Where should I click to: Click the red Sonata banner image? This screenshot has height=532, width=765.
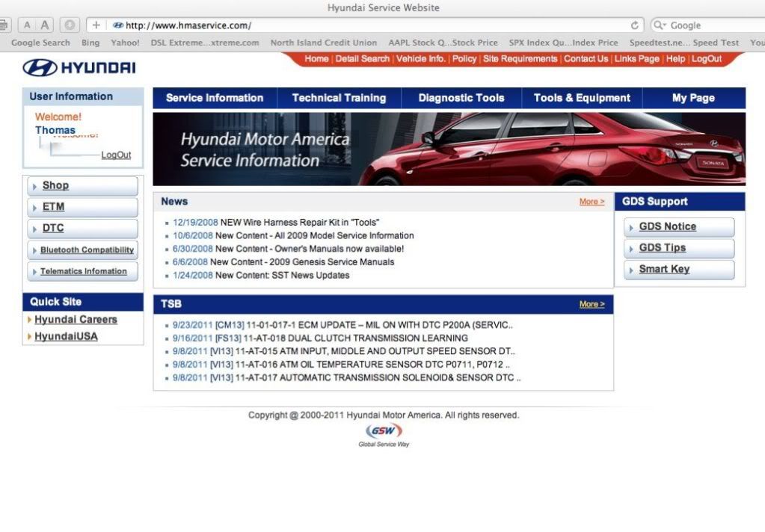(x=449, y=149)
